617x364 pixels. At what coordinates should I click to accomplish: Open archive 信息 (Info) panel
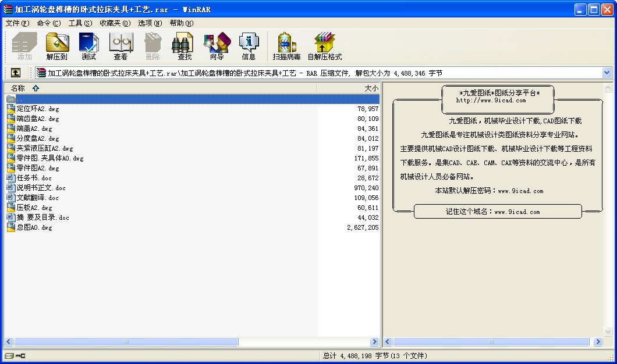tap(249, 45)
